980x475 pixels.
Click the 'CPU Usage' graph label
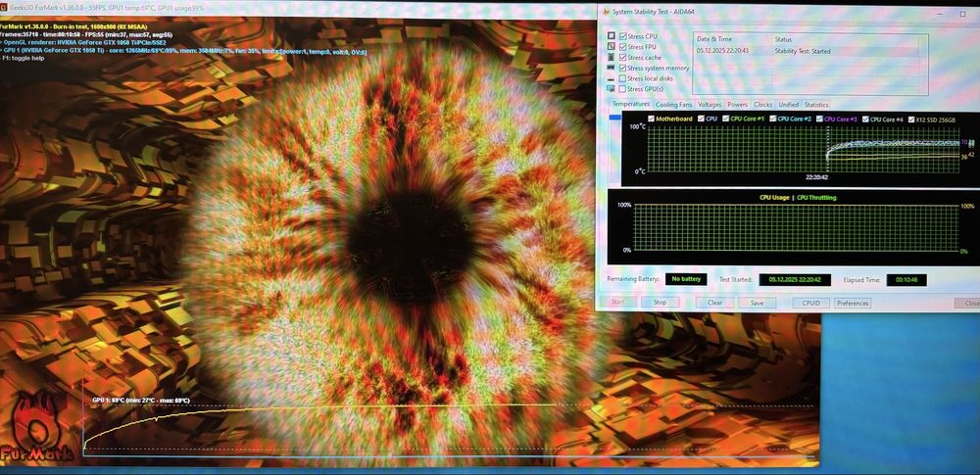(774, 198)
